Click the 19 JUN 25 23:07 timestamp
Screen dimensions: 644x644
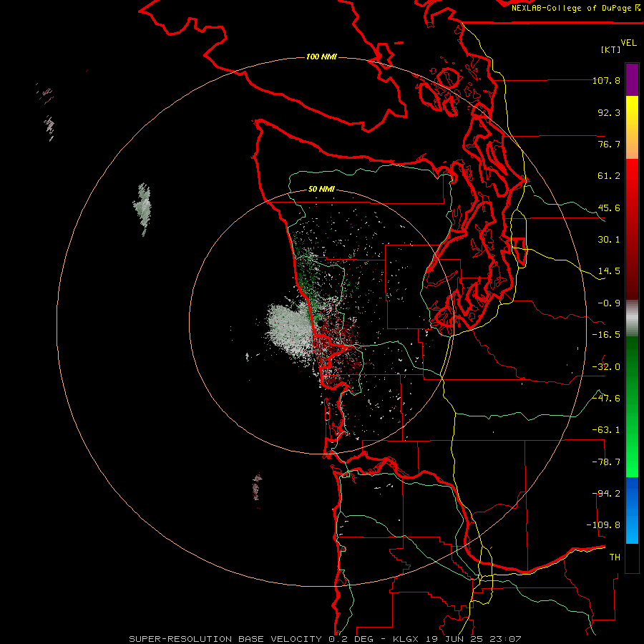[x=472, y=639]
